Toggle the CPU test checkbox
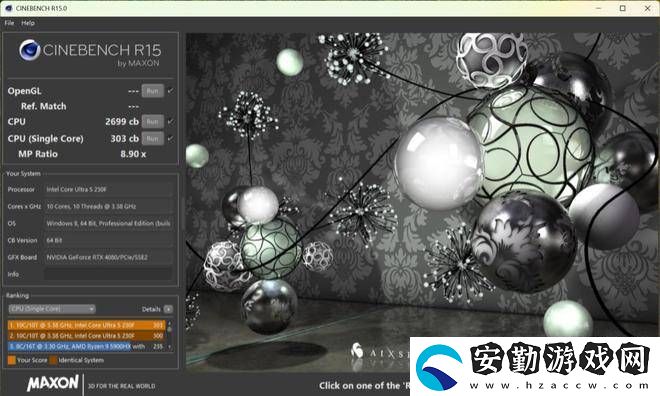 170,122
